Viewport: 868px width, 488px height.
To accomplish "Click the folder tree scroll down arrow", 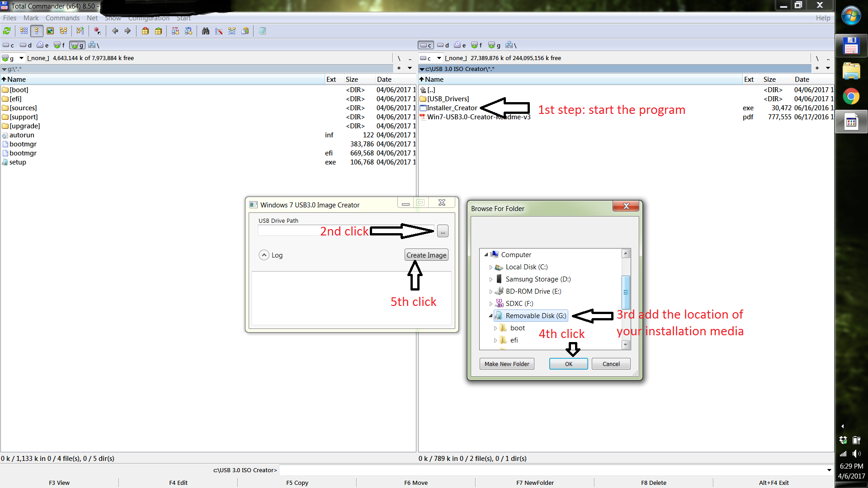I will (x=626, y=345).
